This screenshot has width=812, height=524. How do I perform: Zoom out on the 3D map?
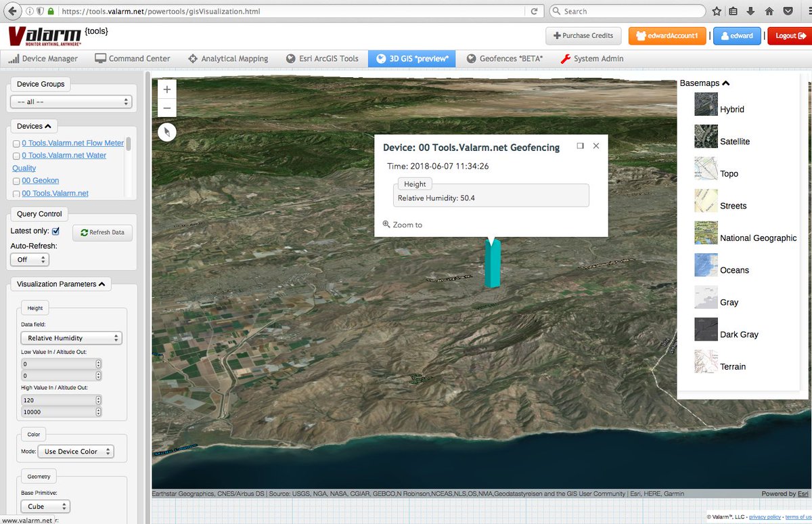(167, 108)
